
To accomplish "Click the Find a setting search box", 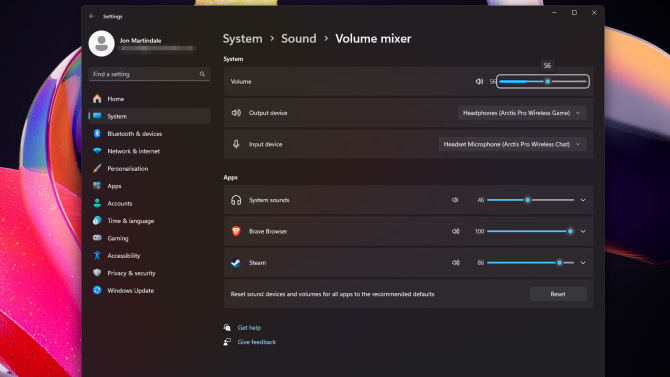I will [149, 74].
